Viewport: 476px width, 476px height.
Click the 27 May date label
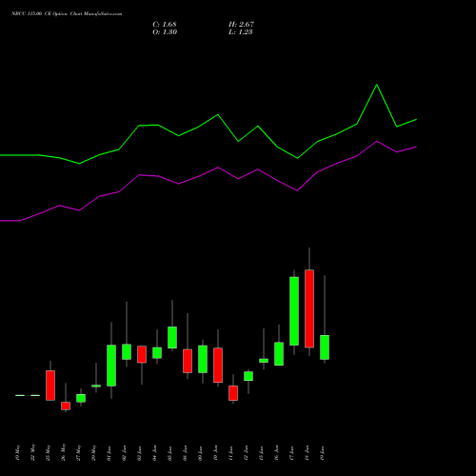pos(78,452)
